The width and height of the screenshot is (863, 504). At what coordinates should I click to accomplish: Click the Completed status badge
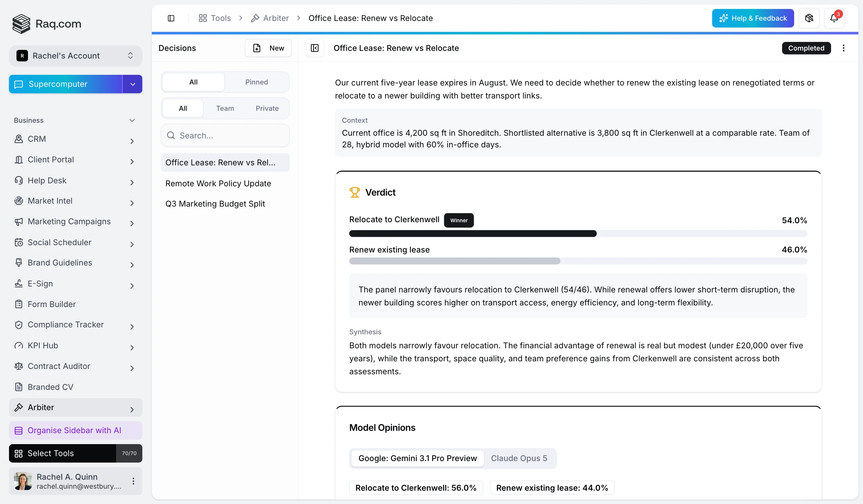(806, 48)
